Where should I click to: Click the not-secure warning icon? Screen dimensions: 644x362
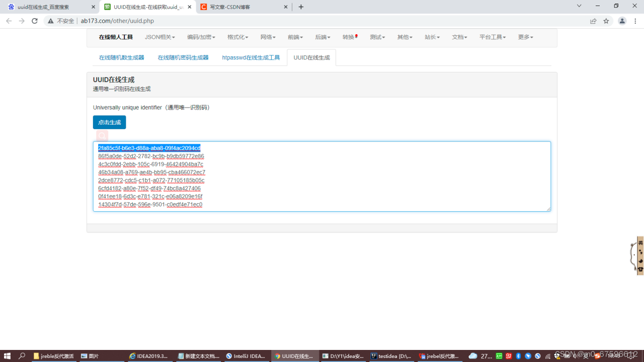tap(51, 21)
